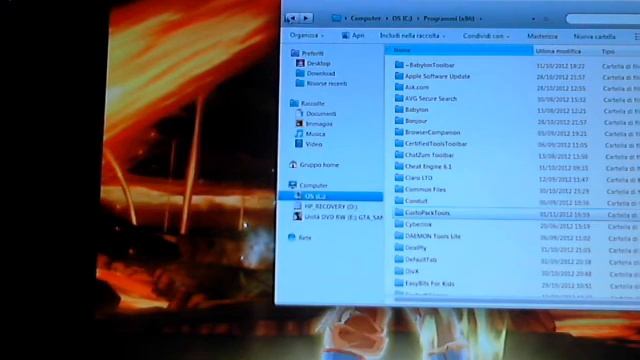This screenshot has width=640, height=360.
Task: Select HP_RECOVERY (D:) in navigation pane
Action: 331,207
